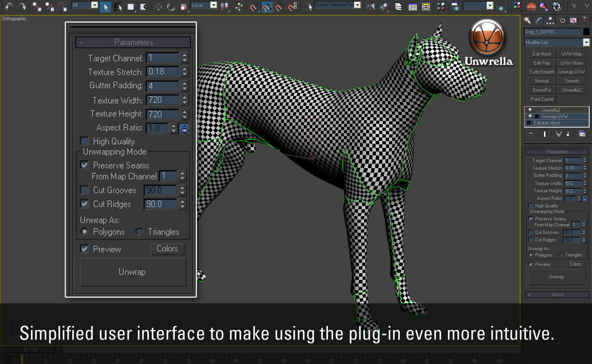Click the Redo arrow icon

pyautogui.click(x=22, y=6)
